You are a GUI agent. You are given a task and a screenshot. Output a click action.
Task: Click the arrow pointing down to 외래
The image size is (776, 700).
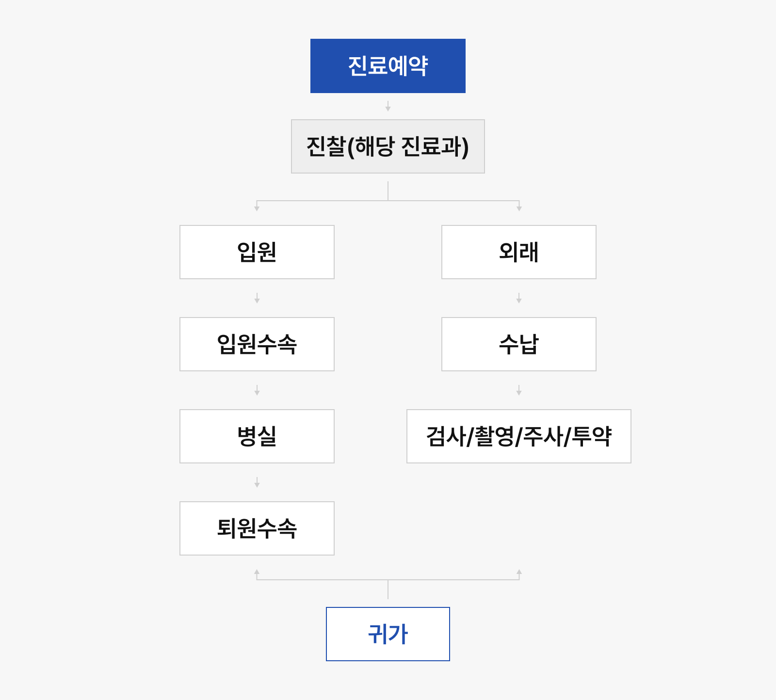pyautogui.click(x=519, y=207)
